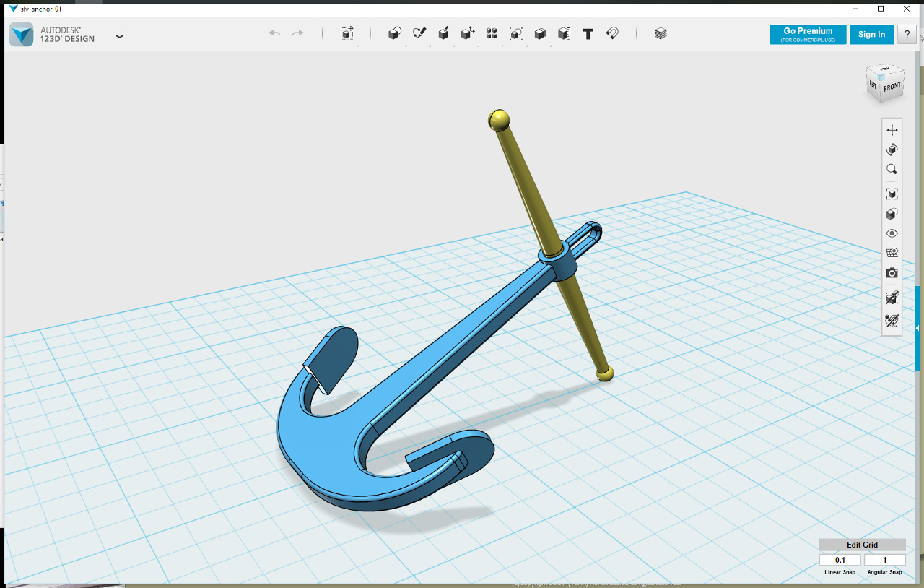The width and height of the screenshot is (924, 588).
Task: Open the Material tool
Action: 661,33
